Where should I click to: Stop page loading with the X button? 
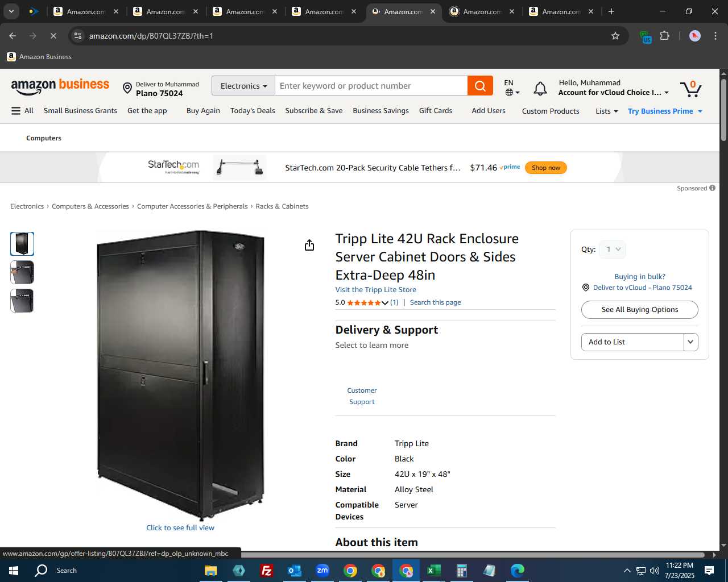coord(53,36)
